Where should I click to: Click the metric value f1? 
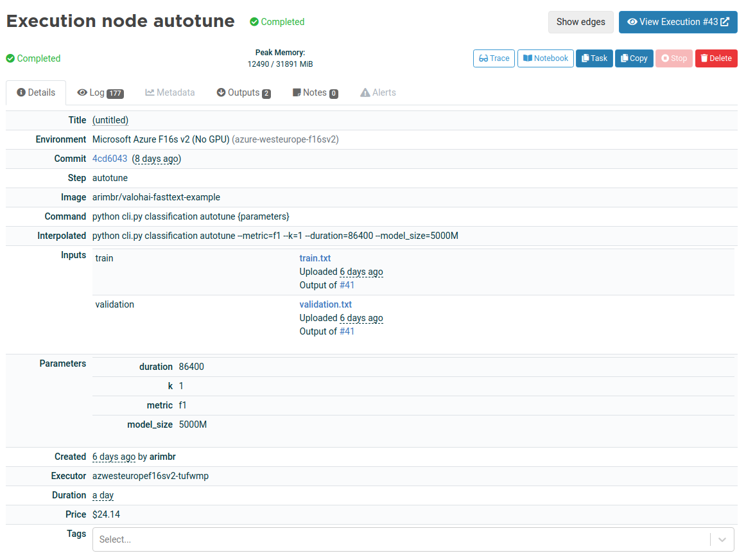[x=183, y=405]
